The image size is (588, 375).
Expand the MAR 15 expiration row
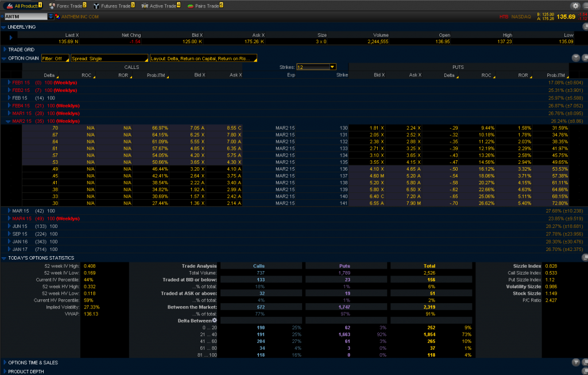9,211
